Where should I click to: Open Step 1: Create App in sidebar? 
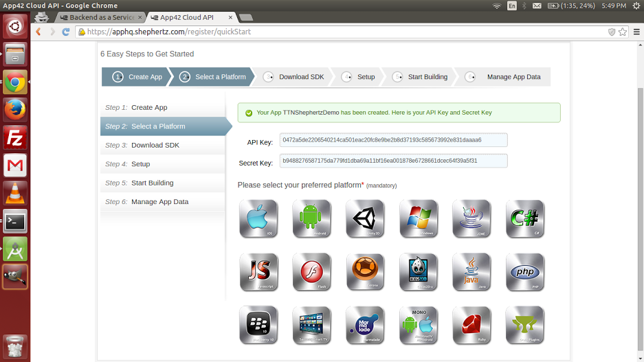coord(163,108)
